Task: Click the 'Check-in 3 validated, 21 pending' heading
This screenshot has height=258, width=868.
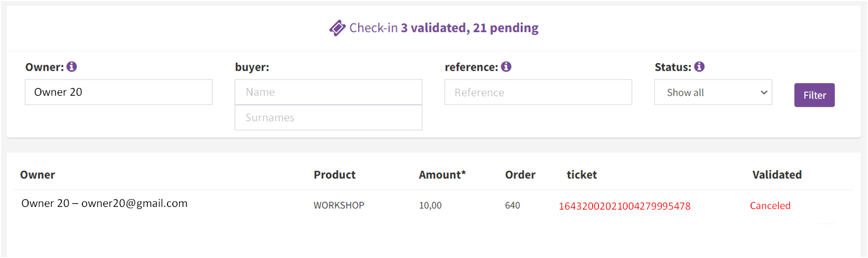Action: 444,28
